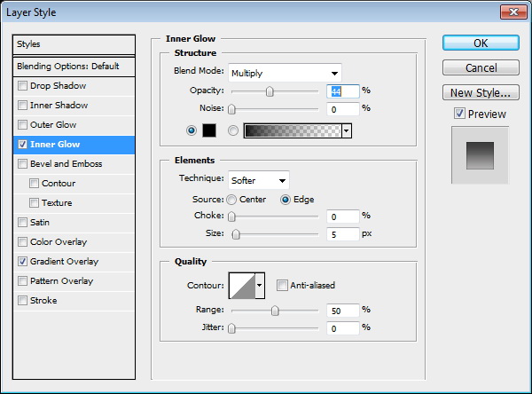Open the Contour picker thumbnail
532x394 pixels.
[x=241, y=285]
